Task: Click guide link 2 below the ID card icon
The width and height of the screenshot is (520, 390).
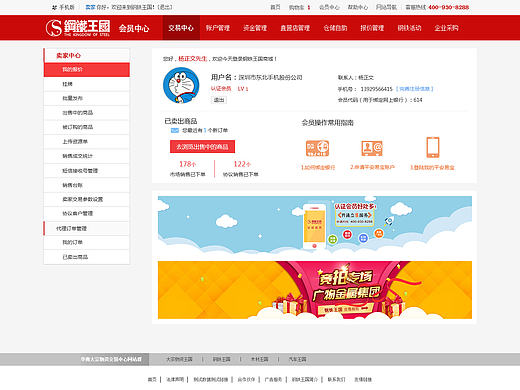Action: 372,167
